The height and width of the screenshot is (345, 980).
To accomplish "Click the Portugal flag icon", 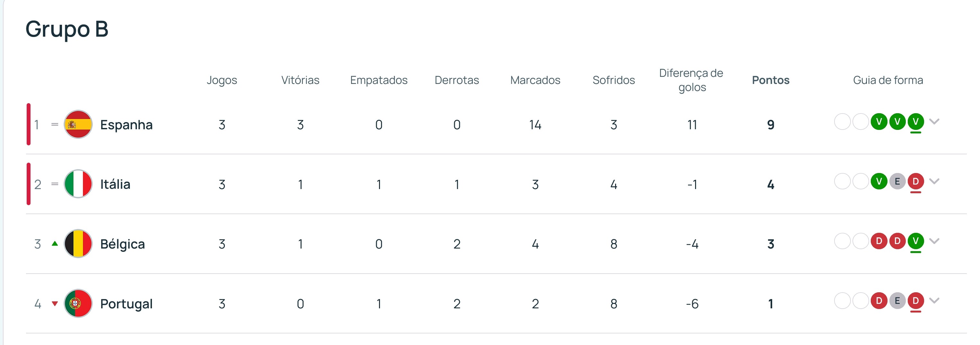I will point(78,304).
